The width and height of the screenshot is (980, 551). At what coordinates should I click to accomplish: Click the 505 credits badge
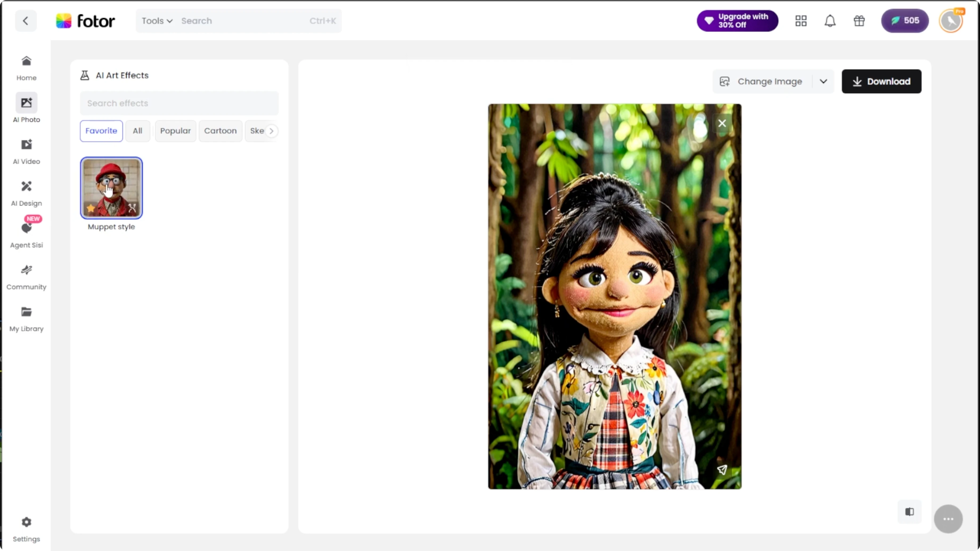(x=905, y=21)
